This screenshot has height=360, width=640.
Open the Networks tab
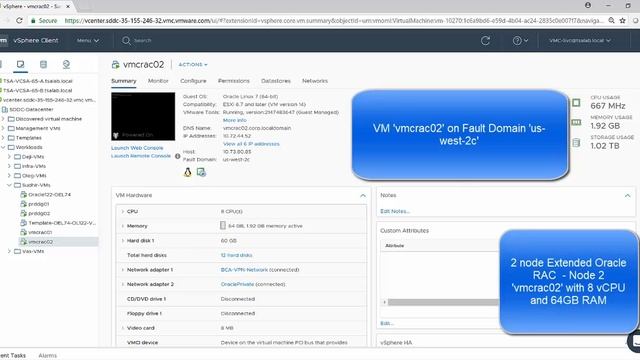click(x=315, y=81)
